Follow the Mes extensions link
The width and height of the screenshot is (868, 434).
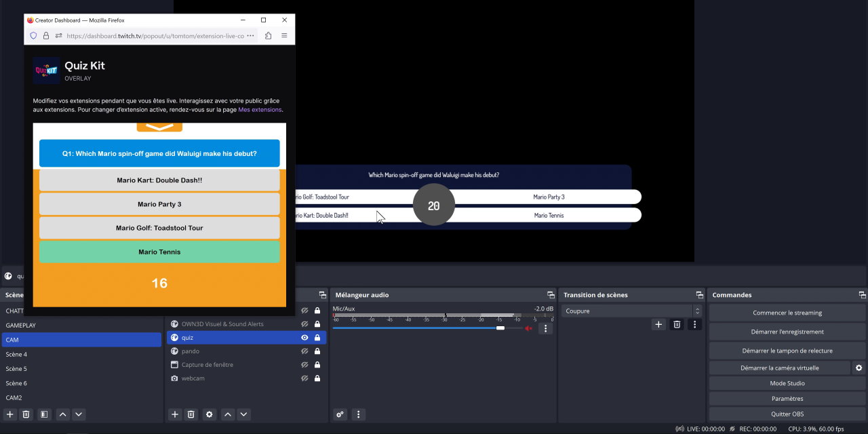point(259,110)
